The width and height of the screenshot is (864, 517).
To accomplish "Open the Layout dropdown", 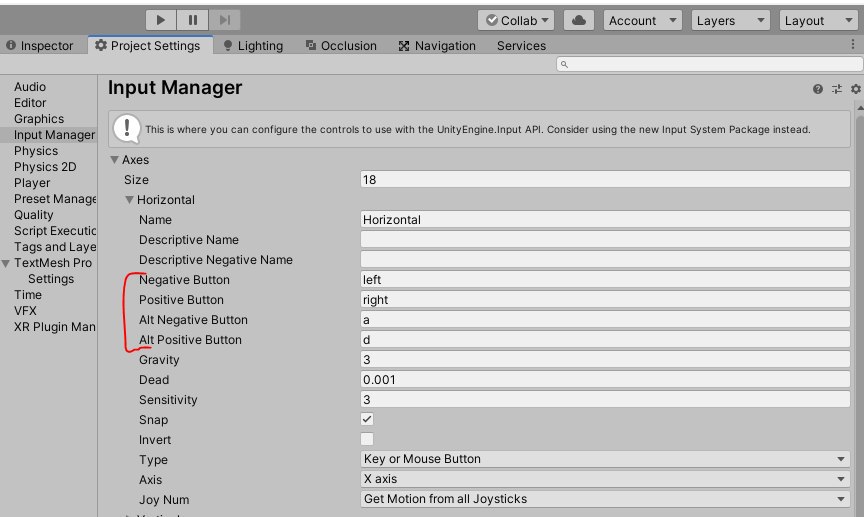I will pyautogui.click(x=818, y=20).
